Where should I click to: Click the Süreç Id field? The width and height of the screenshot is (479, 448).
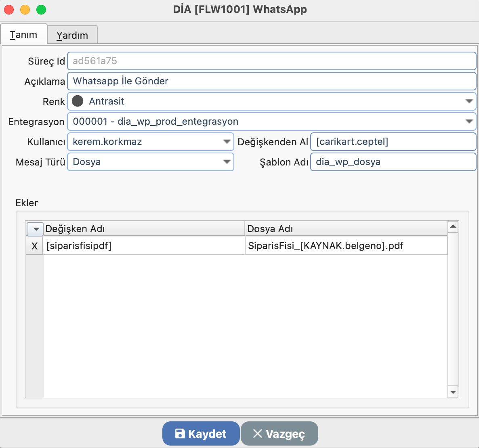(x=271, y=61)
